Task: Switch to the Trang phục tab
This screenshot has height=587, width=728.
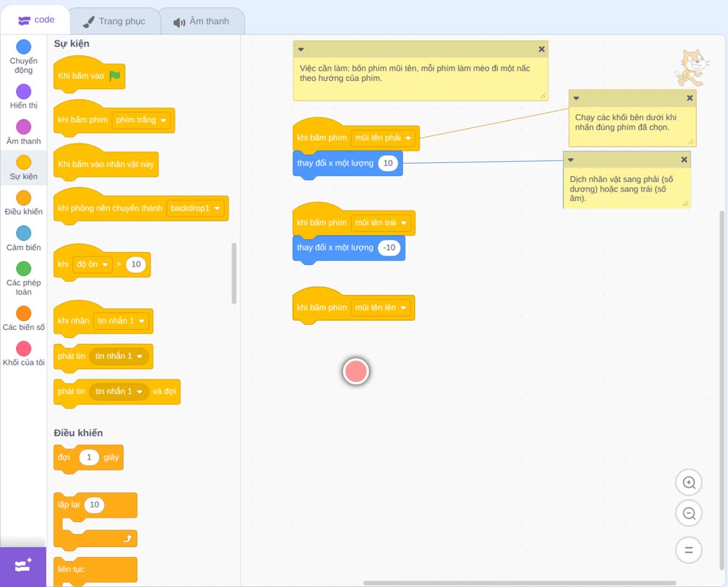Action: 114,21
